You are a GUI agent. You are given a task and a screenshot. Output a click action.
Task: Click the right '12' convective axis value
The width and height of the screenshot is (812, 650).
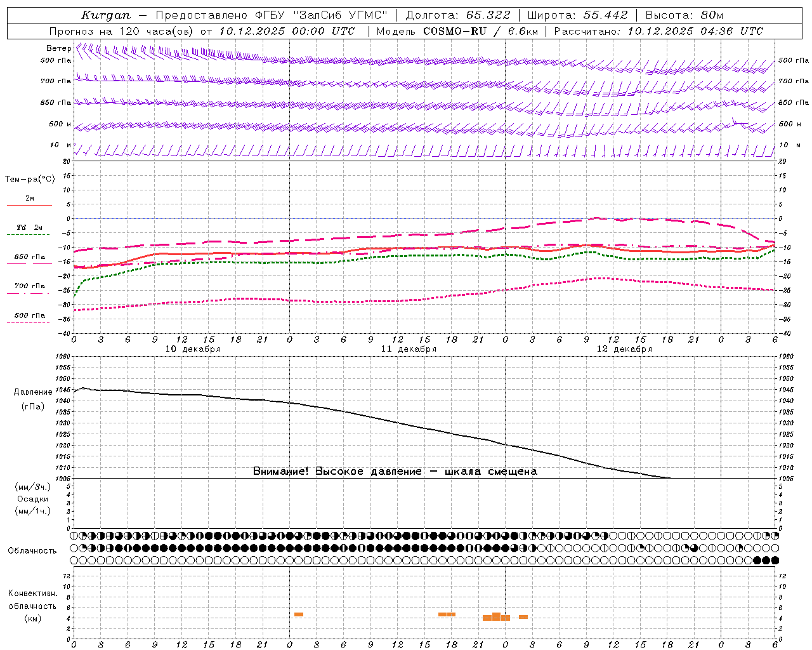[x=783, y=576]
